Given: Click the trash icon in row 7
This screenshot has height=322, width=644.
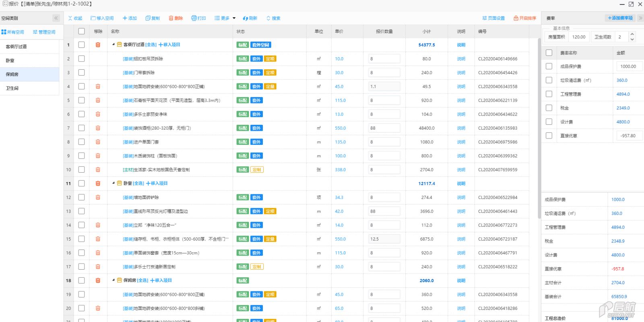Looking at the screenshot, I should pos(98,128).
